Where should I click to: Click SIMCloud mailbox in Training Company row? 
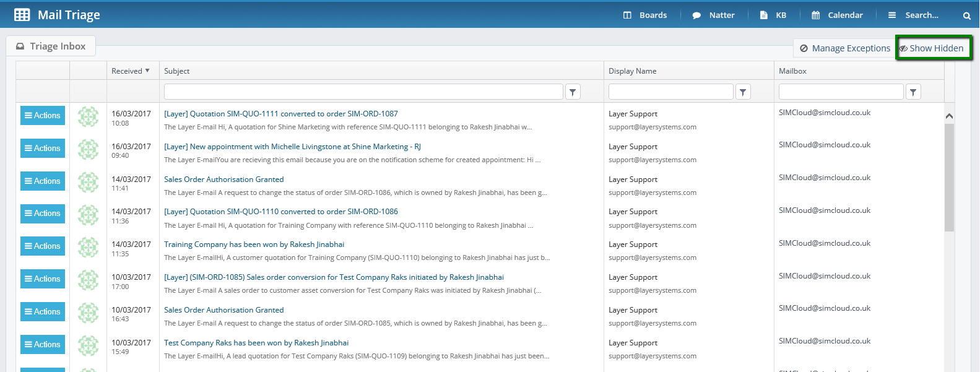click(825, 243)
